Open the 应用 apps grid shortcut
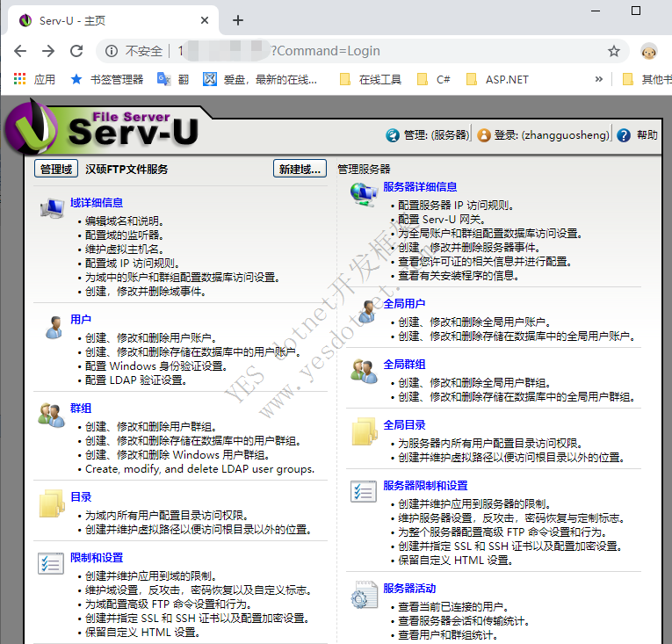 (35, 79)
